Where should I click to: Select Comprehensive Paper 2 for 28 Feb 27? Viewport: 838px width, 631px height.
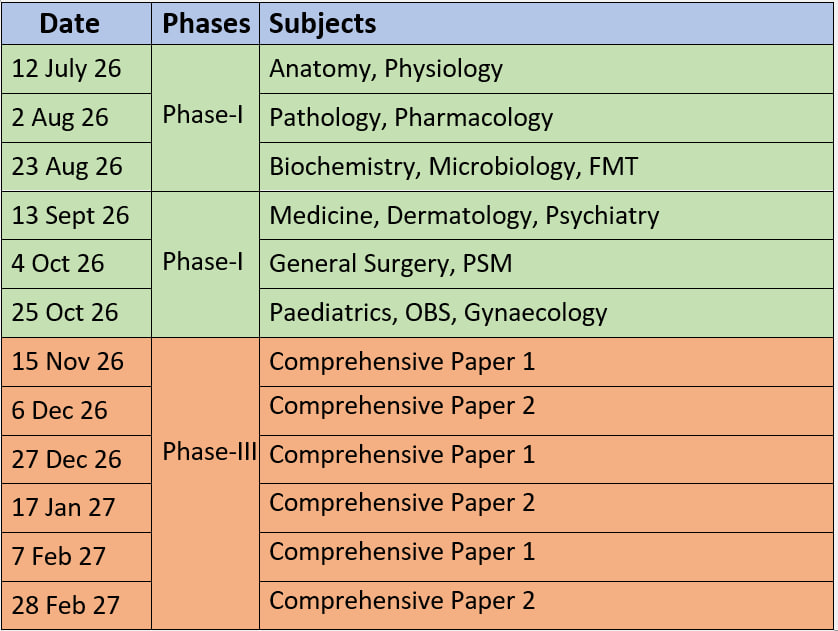coord(546,605)
